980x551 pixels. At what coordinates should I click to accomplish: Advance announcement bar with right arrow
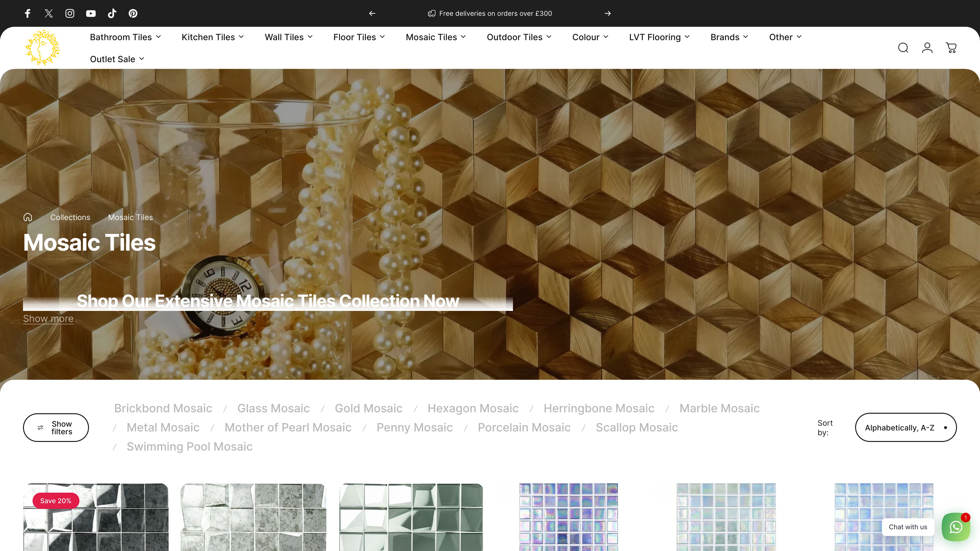(x=607, y=13)
